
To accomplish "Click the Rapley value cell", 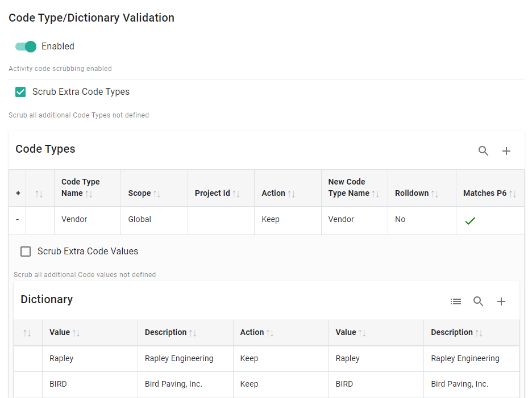I will (61, 359).
